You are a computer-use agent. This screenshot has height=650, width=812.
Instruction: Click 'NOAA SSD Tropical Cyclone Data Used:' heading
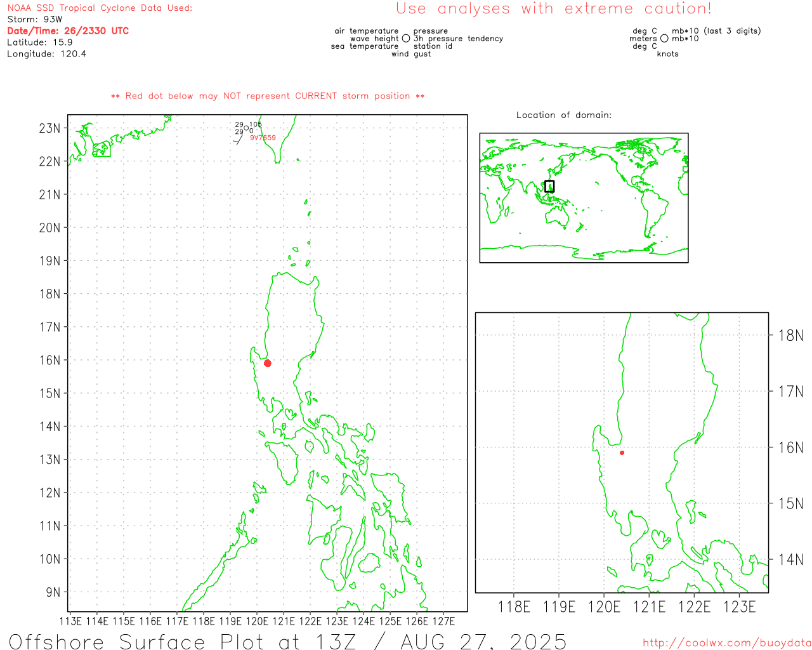[100, 8]
